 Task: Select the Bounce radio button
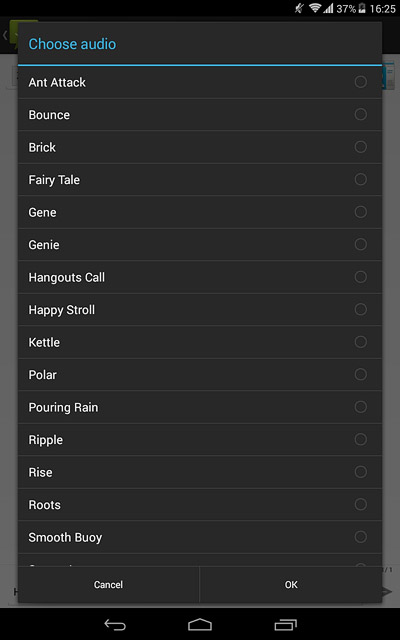(360, 114)
